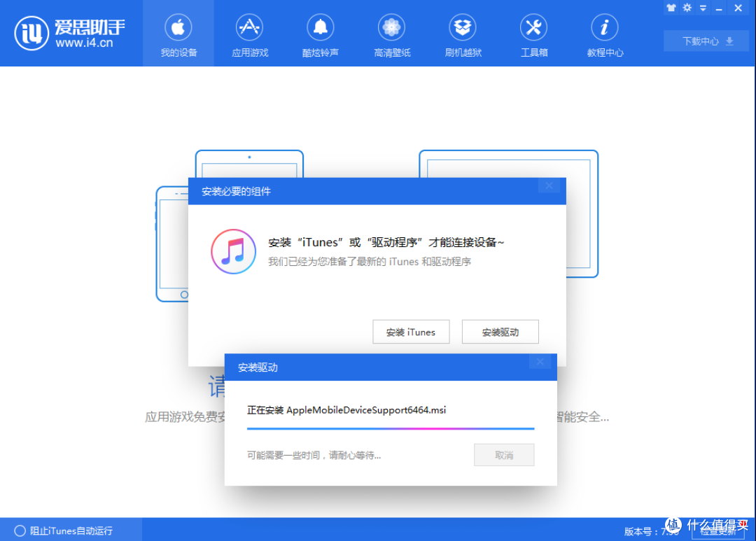The height and width of the screenshot is (541, 756).
Task: Click text 可能需要一些时间，请耐心等待
Action: pyautogui.click(x=314, y=455)
